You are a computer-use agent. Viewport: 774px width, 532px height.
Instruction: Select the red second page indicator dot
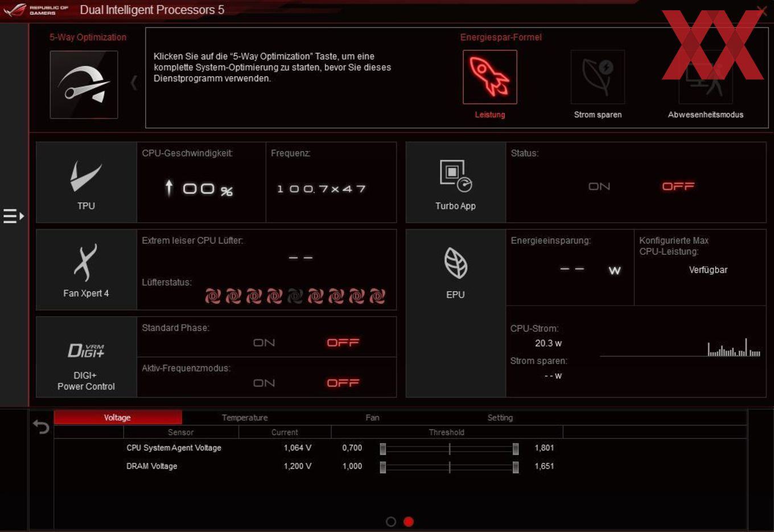click(x=409, y=522)
